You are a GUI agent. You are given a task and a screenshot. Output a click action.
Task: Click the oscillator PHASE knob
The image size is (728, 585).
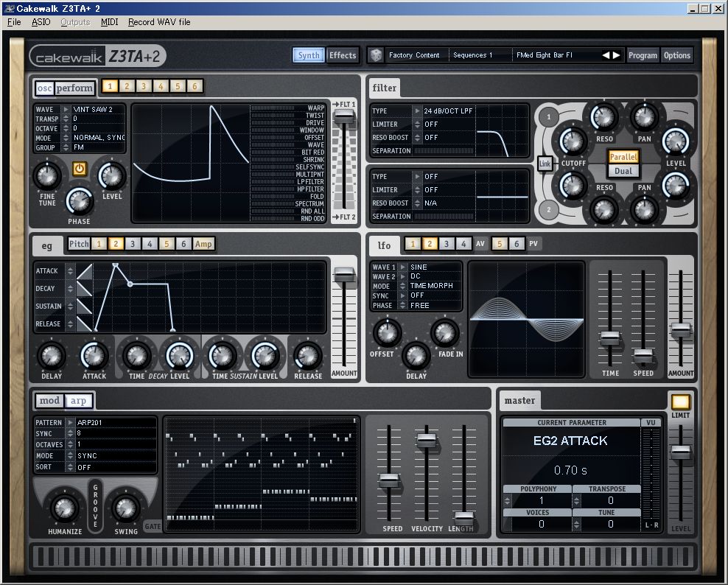[x=80, y=201]
